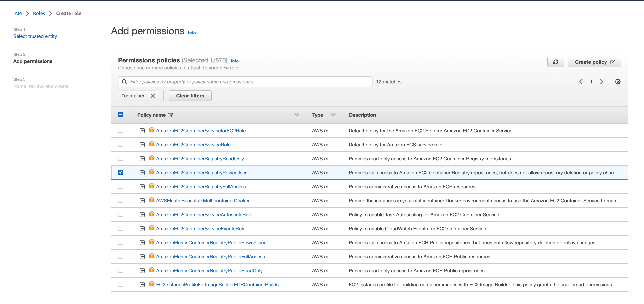Expand AmazonEC2ContainerServiceforEC2Role policy details
The width and height of the screenshot is (644, 304).
click(142, 131)
